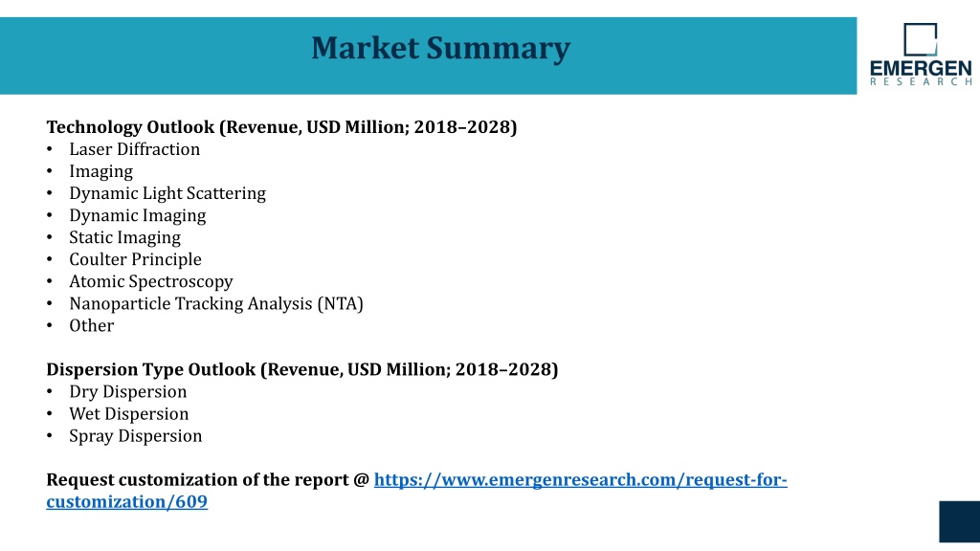Select the 'Static Imaging' bullet
This screenshot has width=980, height=551.
[125, 237]
